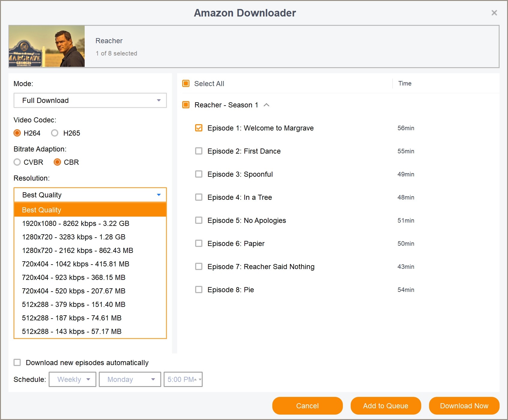
Task: Tick the Episode 8: Pie checkbox
Action: (199, 290)
